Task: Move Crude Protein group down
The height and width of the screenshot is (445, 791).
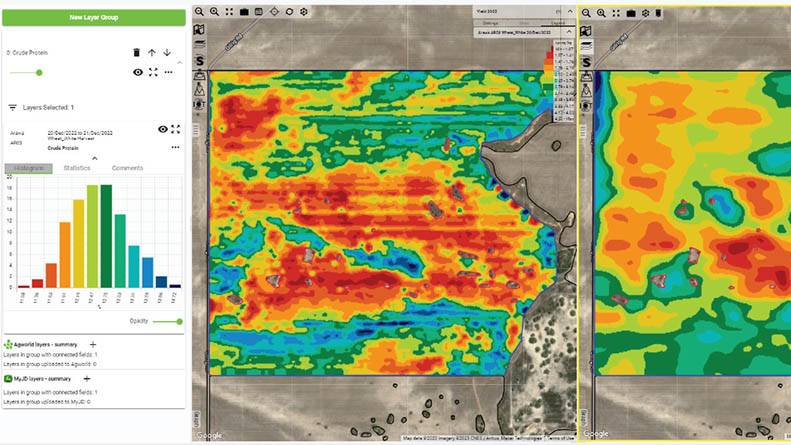Action: (x=167, y=52)
